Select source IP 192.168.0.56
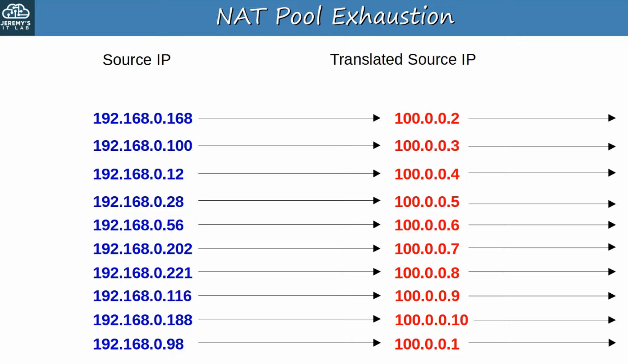This screenshot has height=364, width=628. 138,225
